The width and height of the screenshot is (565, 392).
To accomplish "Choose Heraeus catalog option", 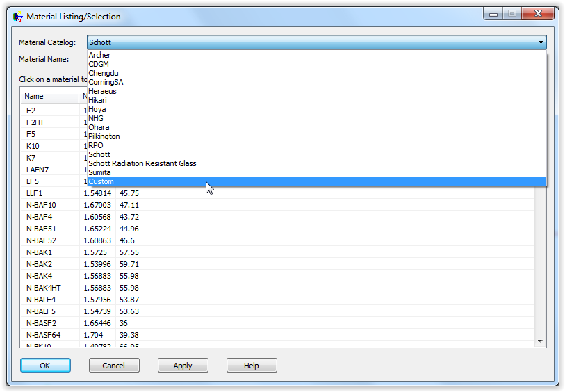I will (102, 91).
